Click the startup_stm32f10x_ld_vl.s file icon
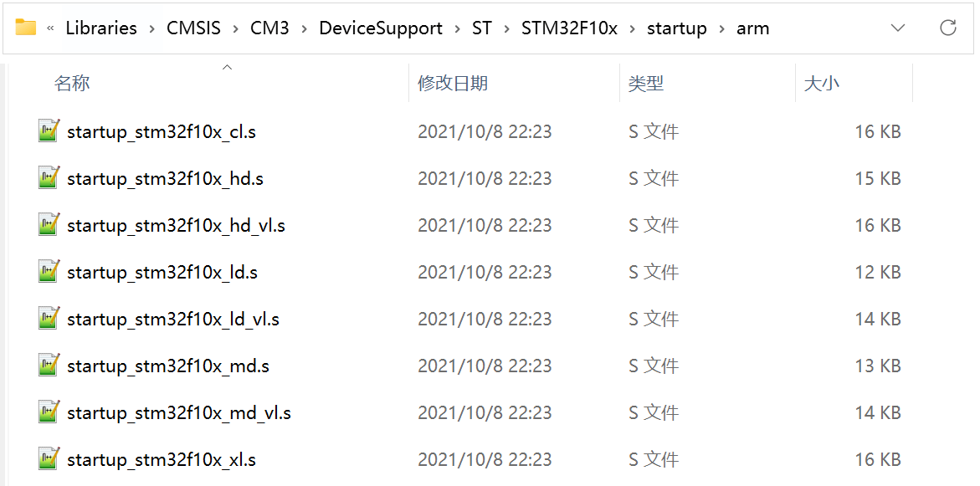Viewport: 980px width, 486px height. (49, 318)
